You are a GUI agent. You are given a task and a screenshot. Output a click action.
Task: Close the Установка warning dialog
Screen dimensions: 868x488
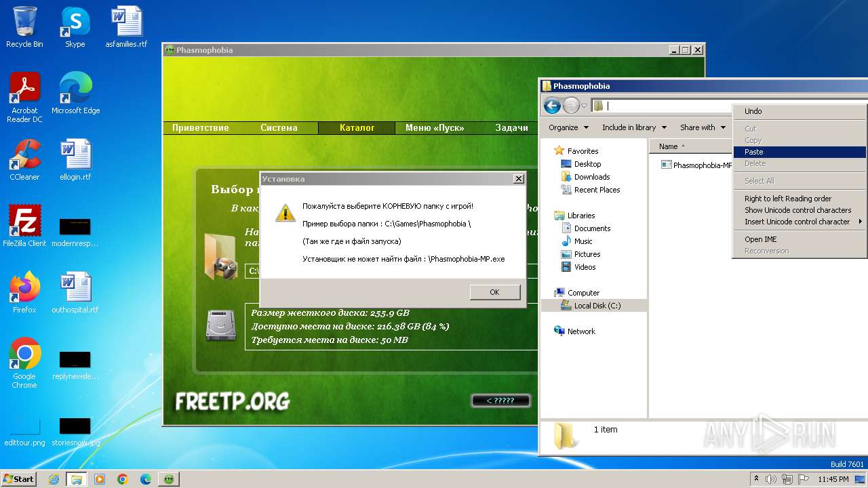[518, 179]
